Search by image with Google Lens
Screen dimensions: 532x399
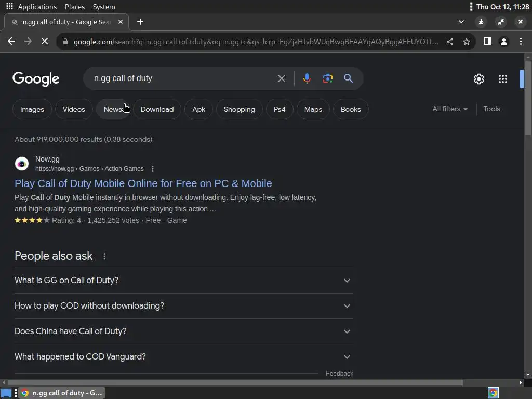[327, 79]
